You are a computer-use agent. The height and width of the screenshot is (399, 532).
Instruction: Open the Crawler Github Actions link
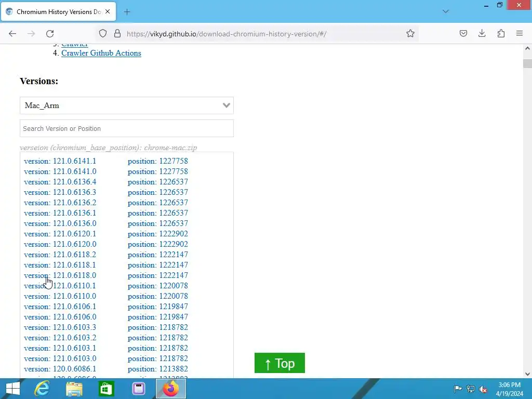pyautogui.click(x=101, y=53)
